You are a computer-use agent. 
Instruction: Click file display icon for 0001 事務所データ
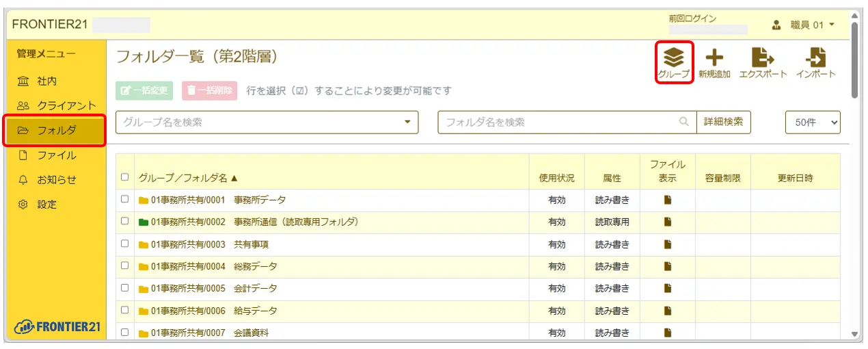tap(668, 200)
